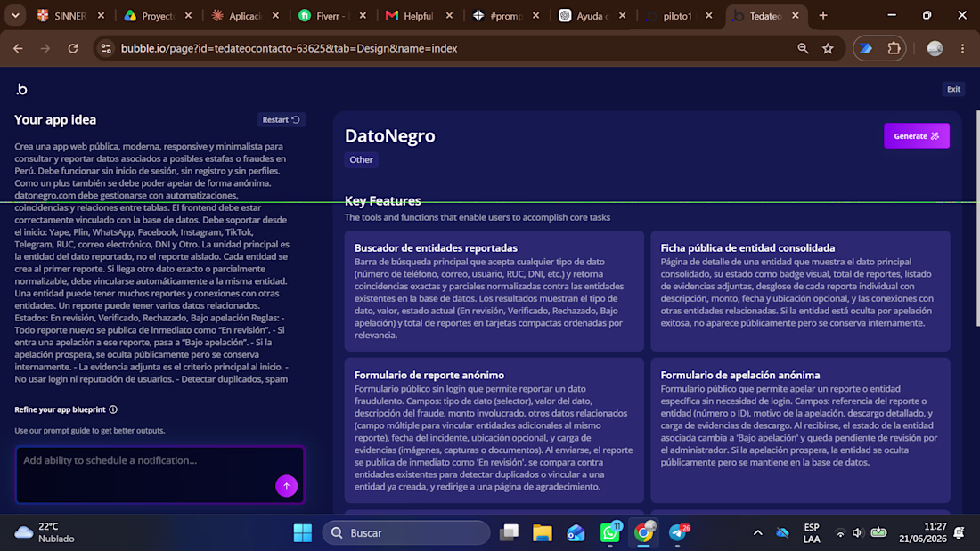Click the Generate button

916,135
